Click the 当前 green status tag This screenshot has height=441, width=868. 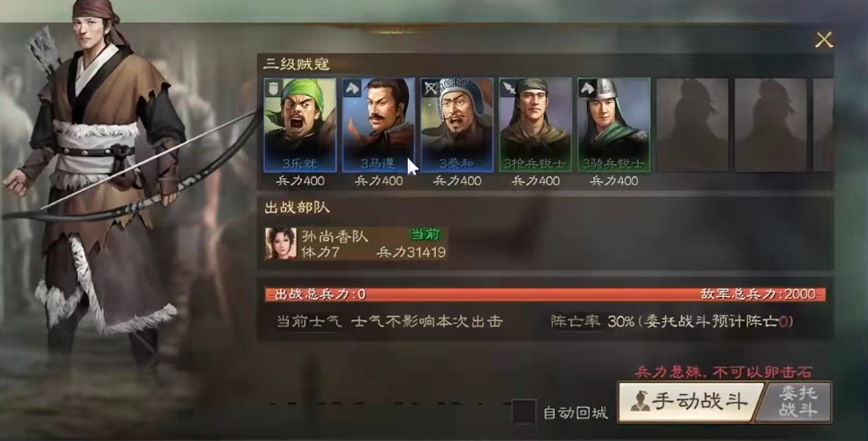(425, 234)
